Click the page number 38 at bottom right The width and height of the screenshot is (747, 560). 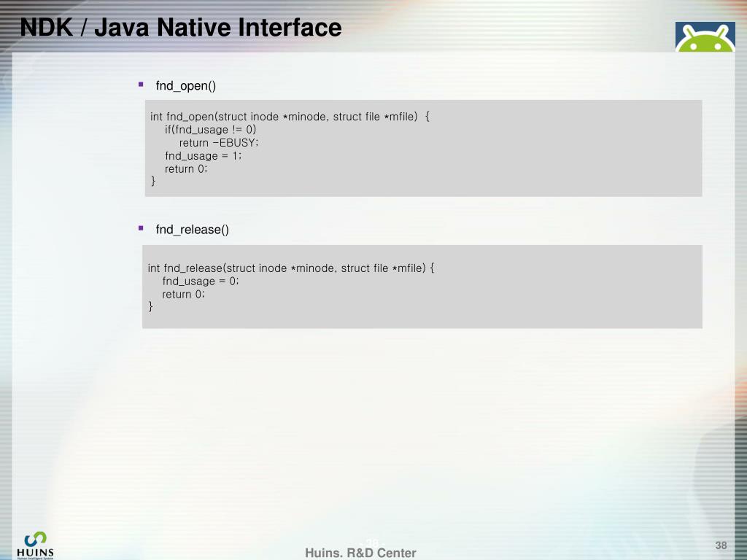coord(721,545)
